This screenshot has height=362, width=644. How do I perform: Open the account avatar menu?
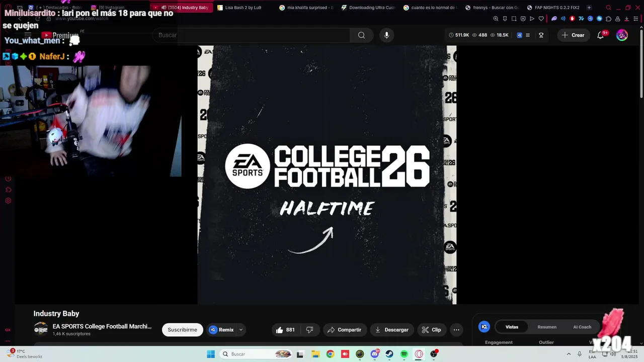(622, 35)
